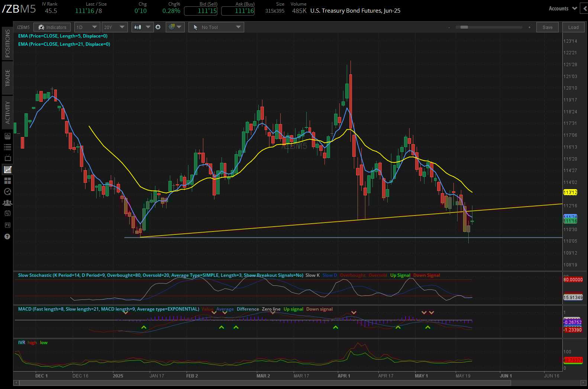Click the IVR study label
This screenshot has width=588, height=389.
coord(22,343)
